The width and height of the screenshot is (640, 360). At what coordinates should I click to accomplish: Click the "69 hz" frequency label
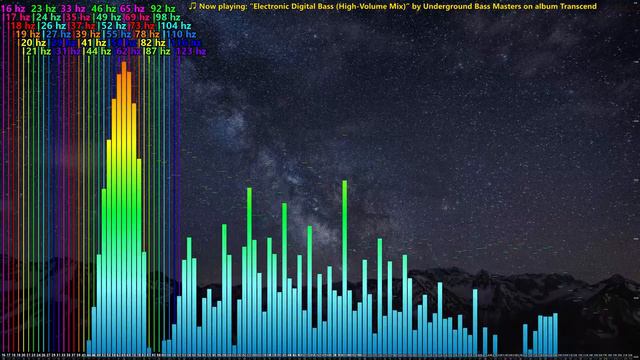click(x=138, y=18)
